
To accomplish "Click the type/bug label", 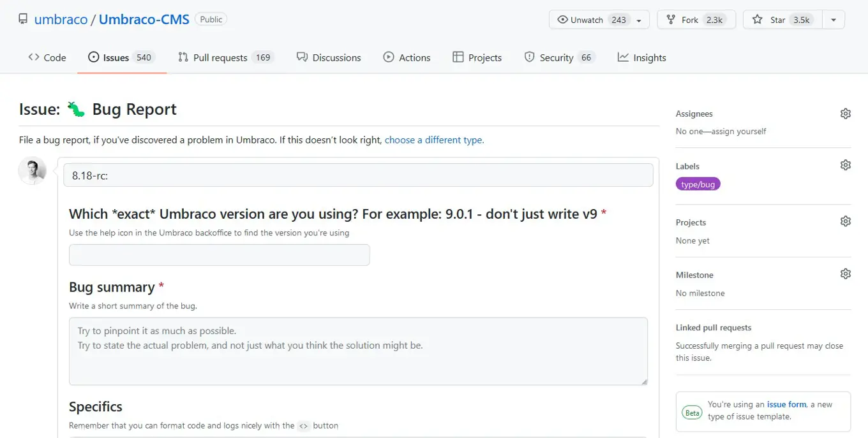I will click(x=698, y=184).
